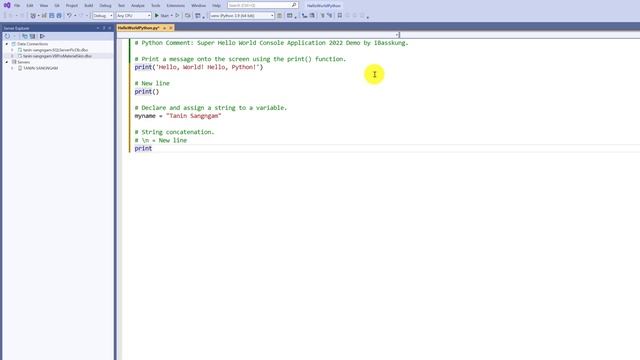Click the Open File toolbar icon

(44, 16)
